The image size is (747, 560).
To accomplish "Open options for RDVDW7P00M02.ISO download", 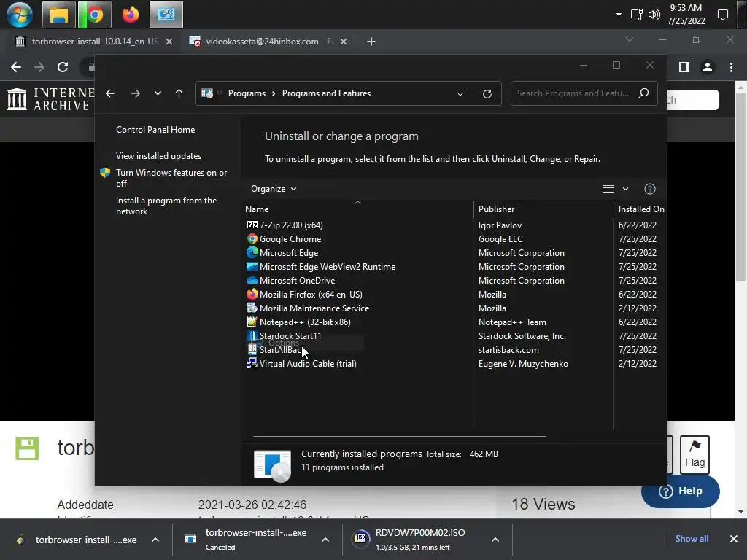I will (495, 540).
